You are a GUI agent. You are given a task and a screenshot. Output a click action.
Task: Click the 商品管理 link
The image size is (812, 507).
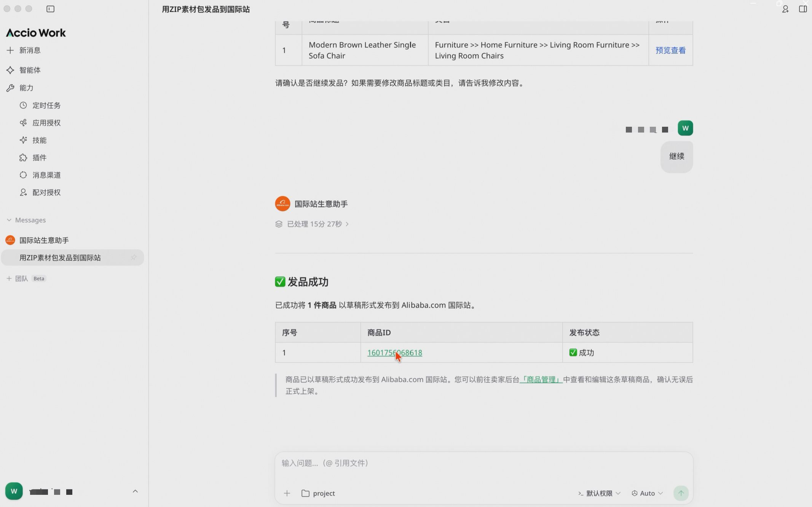point(541,379)
